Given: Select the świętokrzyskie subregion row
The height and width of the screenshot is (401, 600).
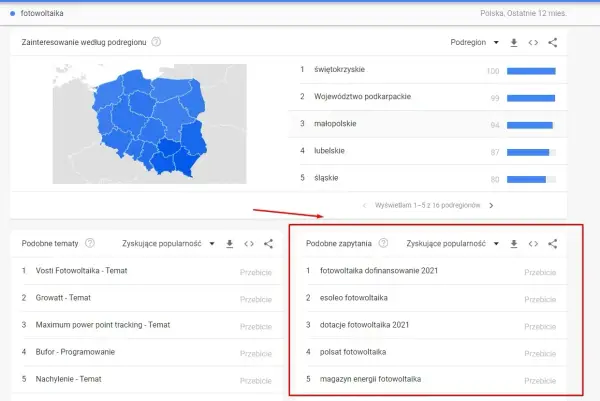Looking at the screenshot, I should [x=427, y=70].
